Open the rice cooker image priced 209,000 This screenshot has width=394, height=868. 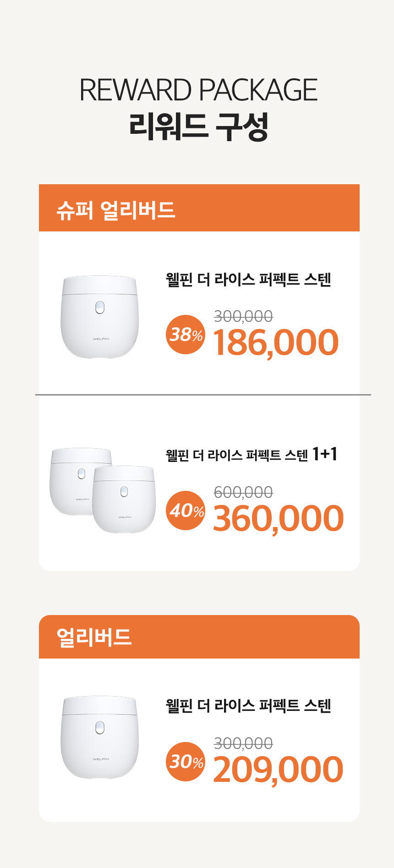point(99,737)
